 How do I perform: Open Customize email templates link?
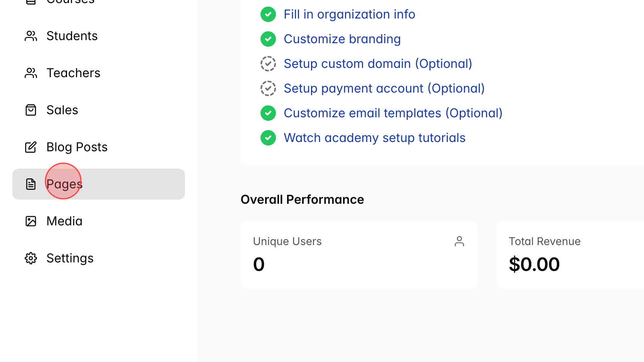(x=393, y=113)
